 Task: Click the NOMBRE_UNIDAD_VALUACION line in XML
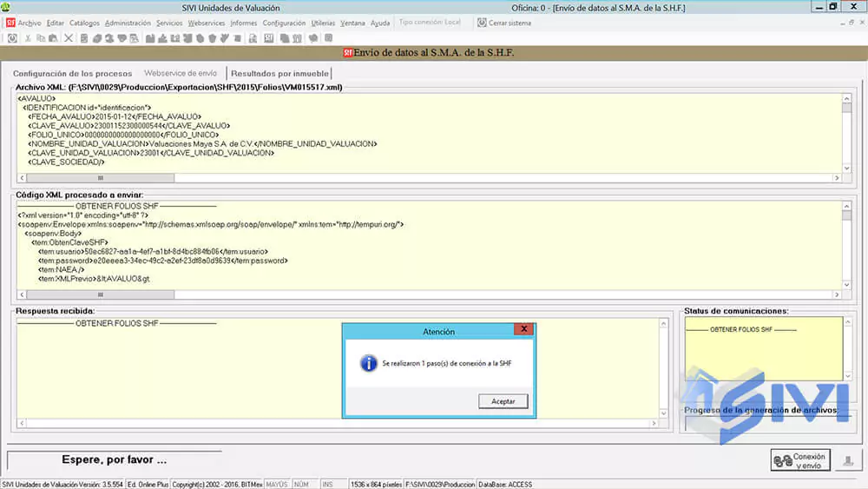point(202,144)
